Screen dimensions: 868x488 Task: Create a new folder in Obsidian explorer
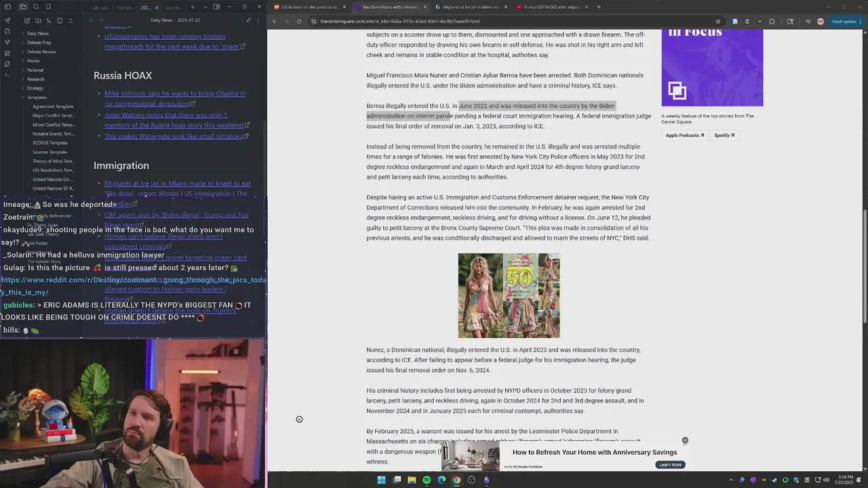point(38,20)
